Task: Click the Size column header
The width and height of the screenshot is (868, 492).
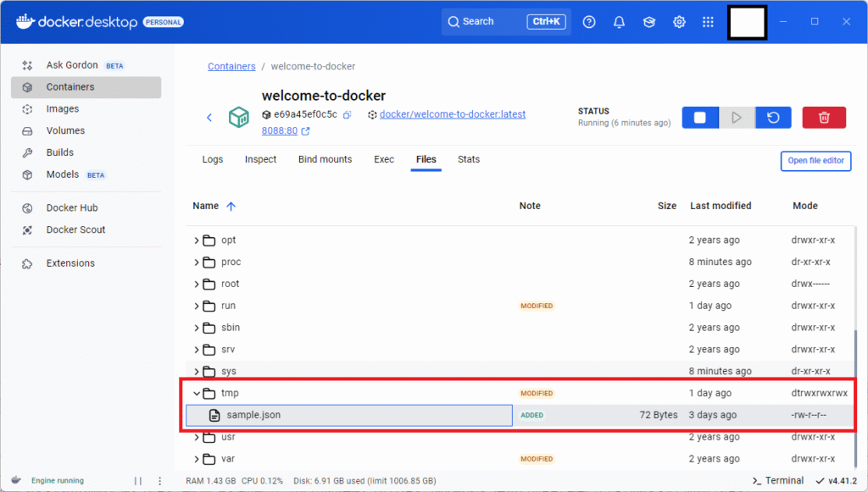Action: [666, 206]
